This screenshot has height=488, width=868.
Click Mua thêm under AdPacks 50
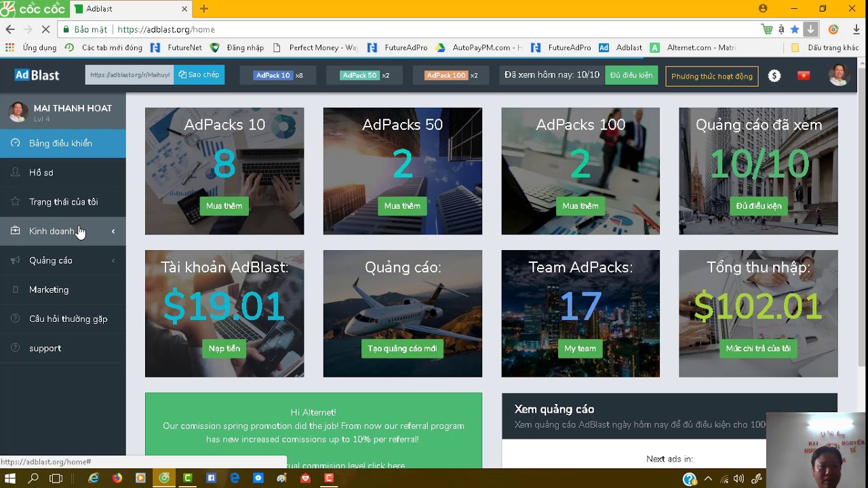pyautogui.click(x=402, y=206)
